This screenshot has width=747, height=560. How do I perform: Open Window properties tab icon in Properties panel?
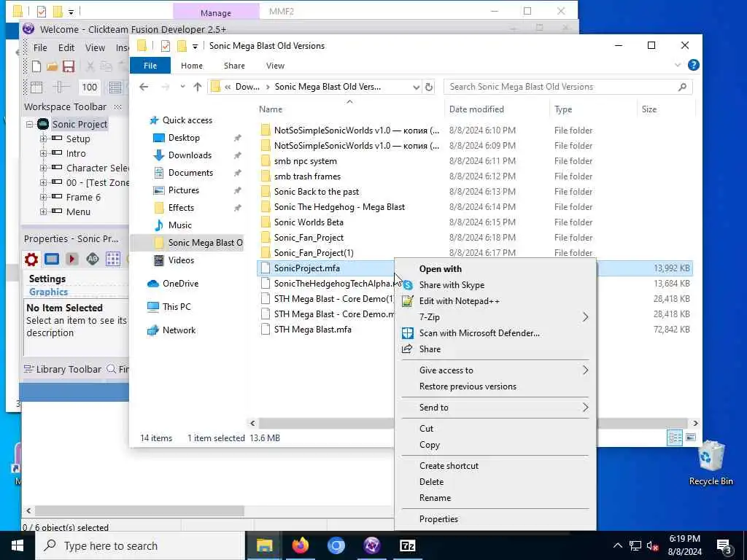[52, 259]
